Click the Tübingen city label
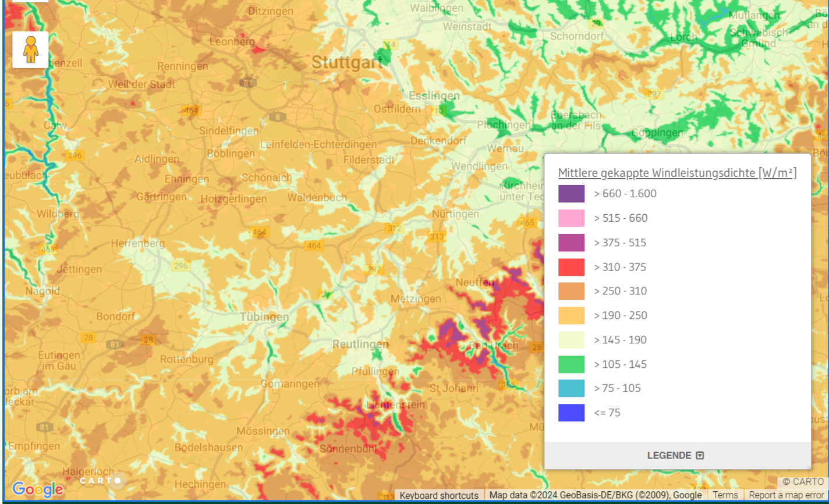Viewport: 829px width, 504px height. (264, 317)
